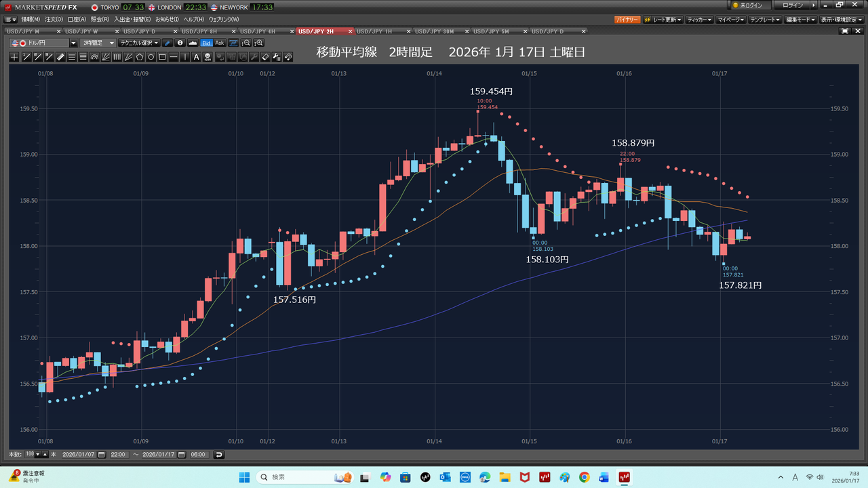This screenshot has height=488, width=868.
Task: Click the start date calendar picker
Action: (x=101, y=454)
